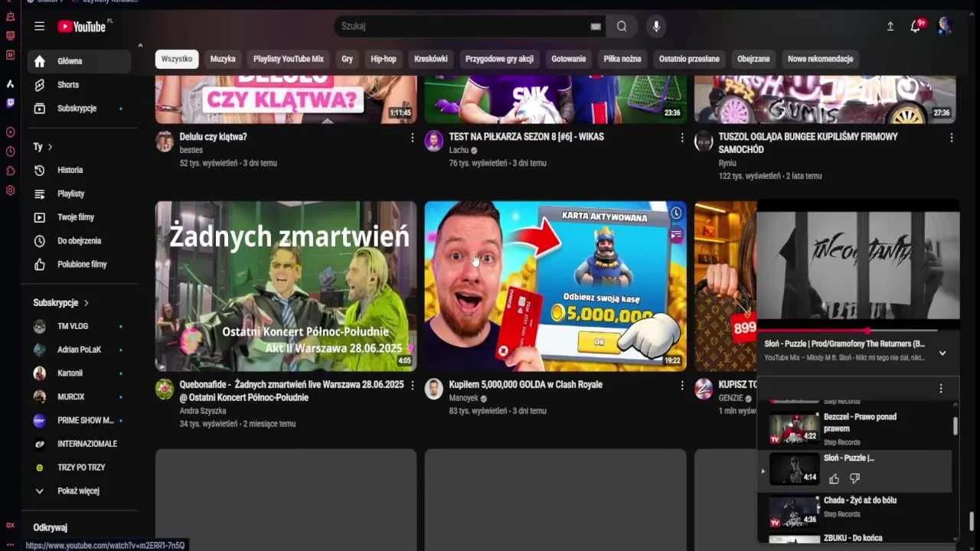This screenshot has width=980, height=551.
Task: Open MURCIX channel
Action: tap(80, 397)
